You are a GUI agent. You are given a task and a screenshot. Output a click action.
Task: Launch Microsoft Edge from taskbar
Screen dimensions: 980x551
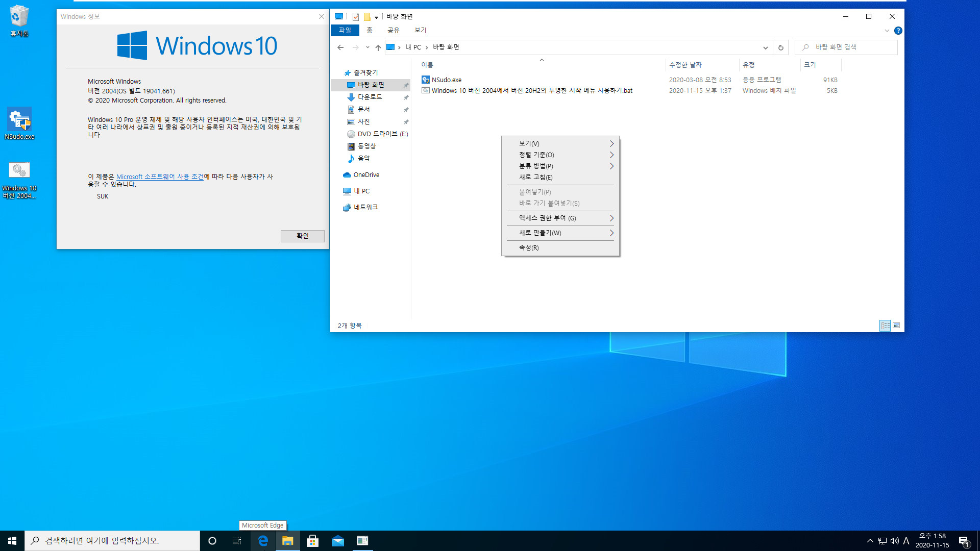tap(263, 541)
